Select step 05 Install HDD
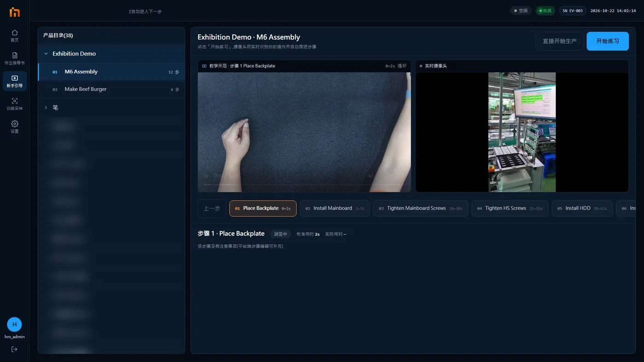Viewport: 644px width, 362px height. tap(582, 208)
